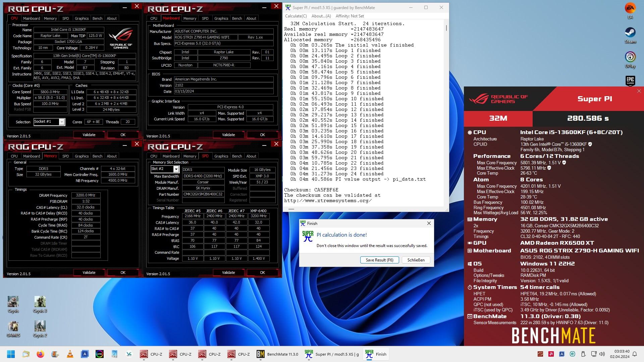Open the network status tray icon
This screenshot has height=362, width=644.
coord(594,354)
